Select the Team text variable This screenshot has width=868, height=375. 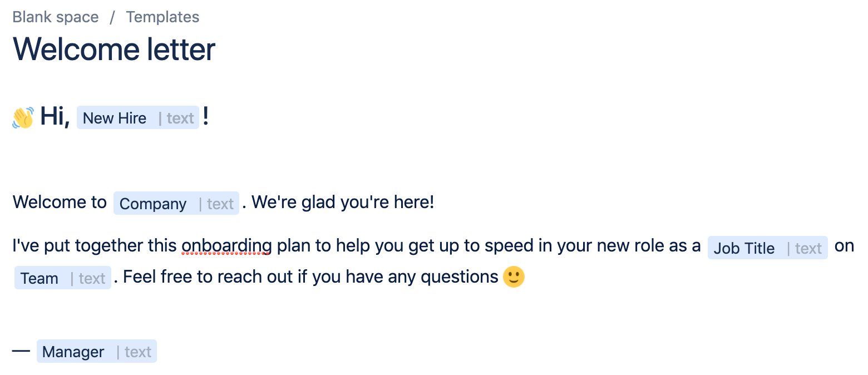pos(63,278)
